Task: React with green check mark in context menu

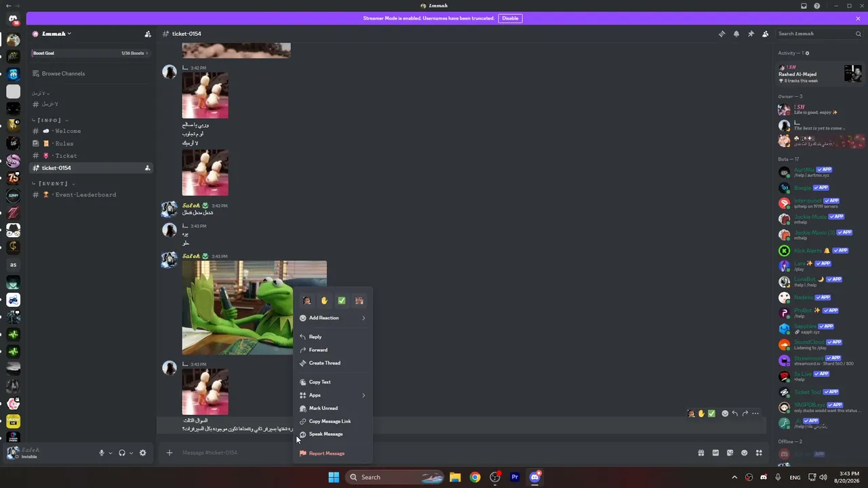Action: (x=342, y=301)
